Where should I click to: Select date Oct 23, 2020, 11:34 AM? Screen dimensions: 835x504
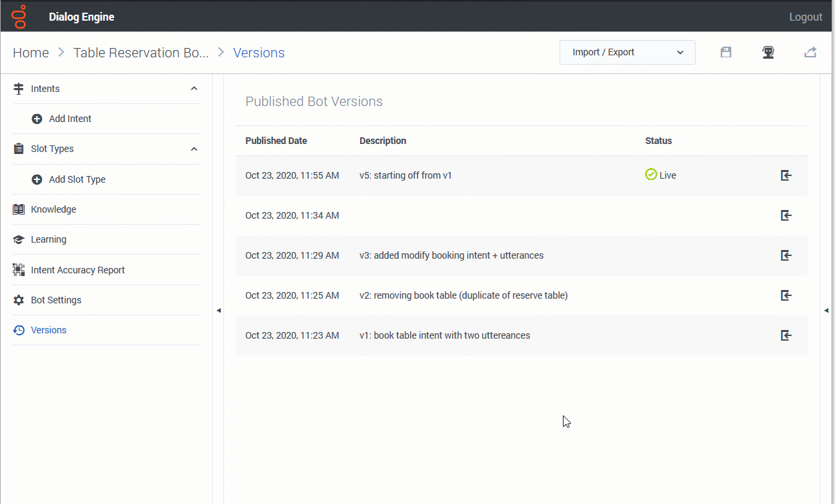point(292,215)
